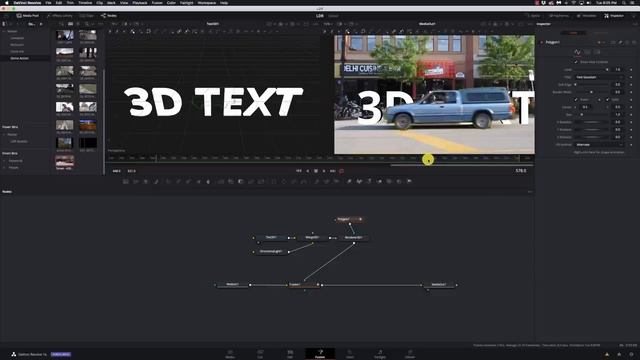The image size is (640, 360).
Task: Add an Image Plane 3D tool from toolbar
Action: (349, 181)
